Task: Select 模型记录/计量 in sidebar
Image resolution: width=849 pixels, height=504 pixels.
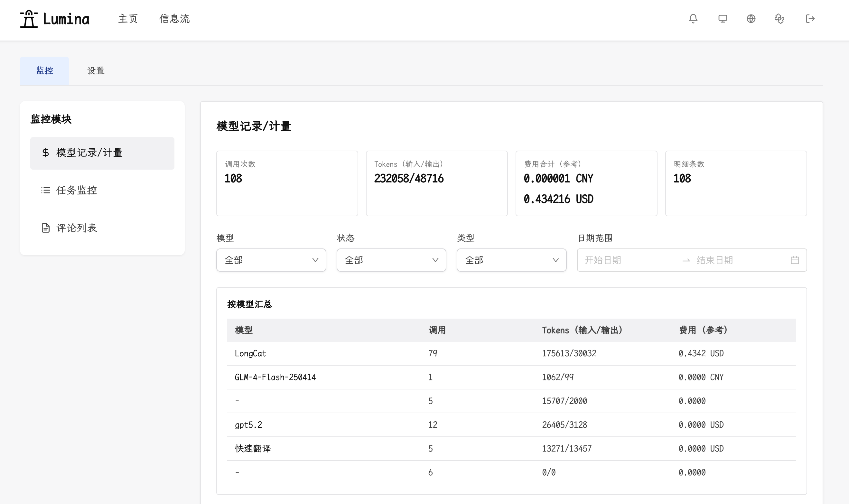Action: coord(102,153)
